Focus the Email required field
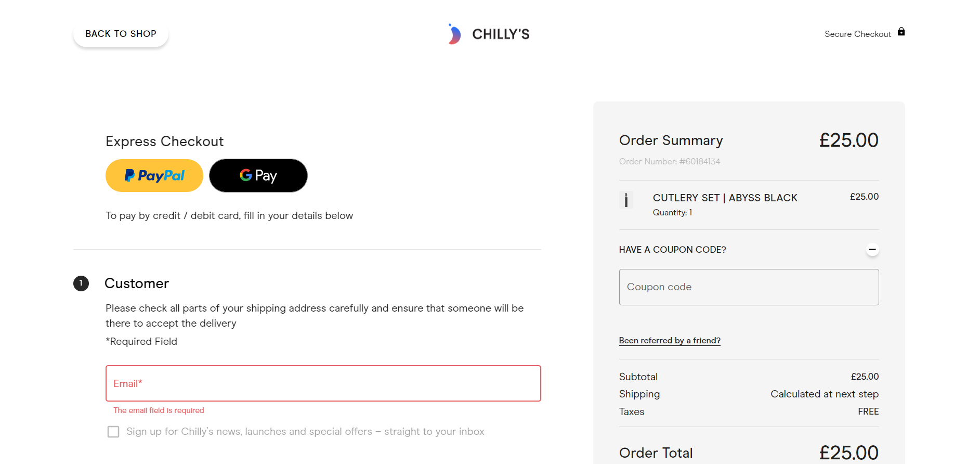This screenshot has height=464, width=980. 323,383
